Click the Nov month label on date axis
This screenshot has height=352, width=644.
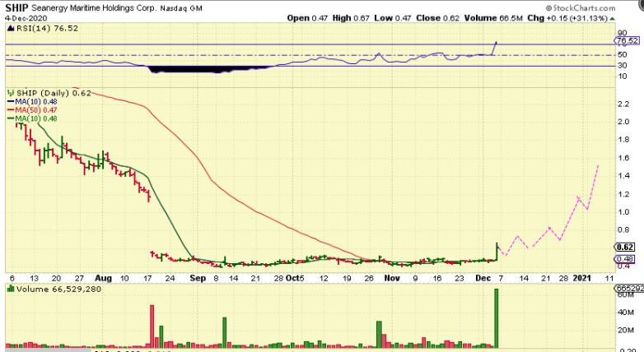392,278
